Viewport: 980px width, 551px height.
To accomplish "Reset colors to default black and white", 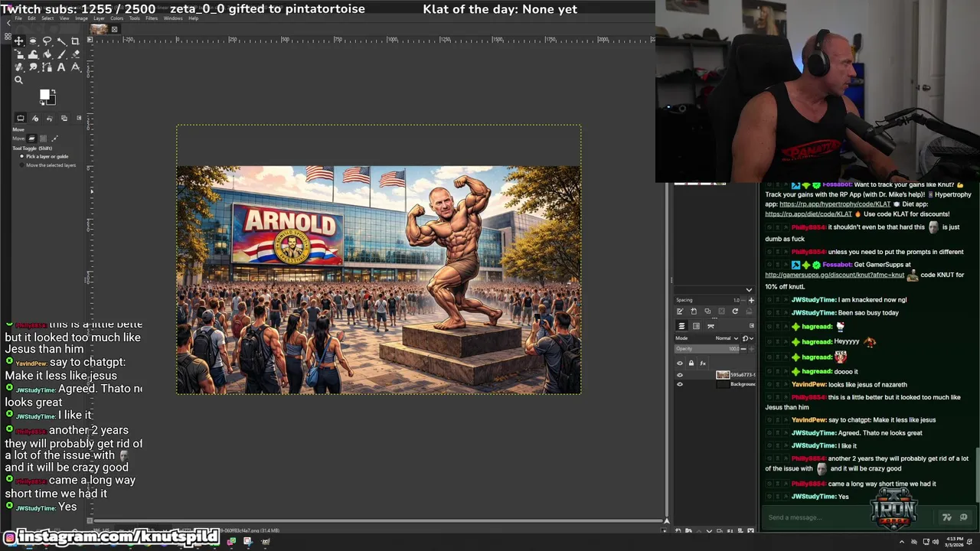I will tap(42, 103).
